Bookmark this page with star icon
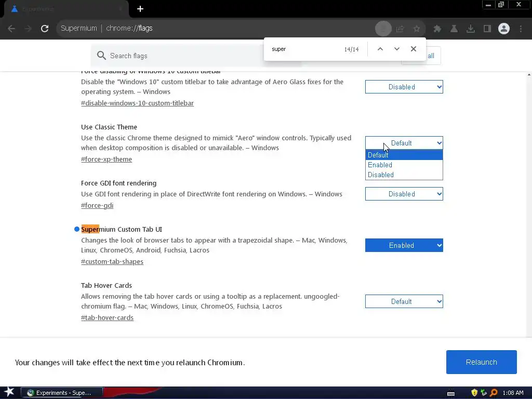 pos(417,29)
